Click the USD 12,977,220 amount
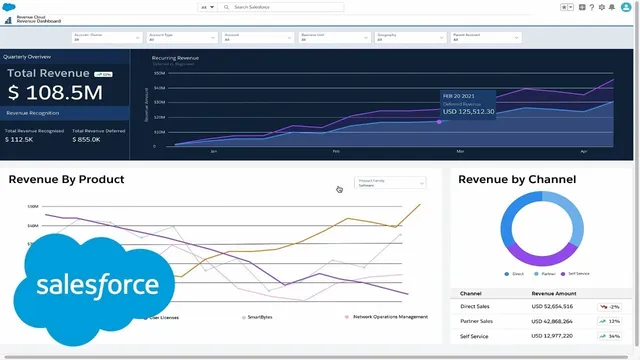The image size is (640, 360). click(x=552, y=336)
